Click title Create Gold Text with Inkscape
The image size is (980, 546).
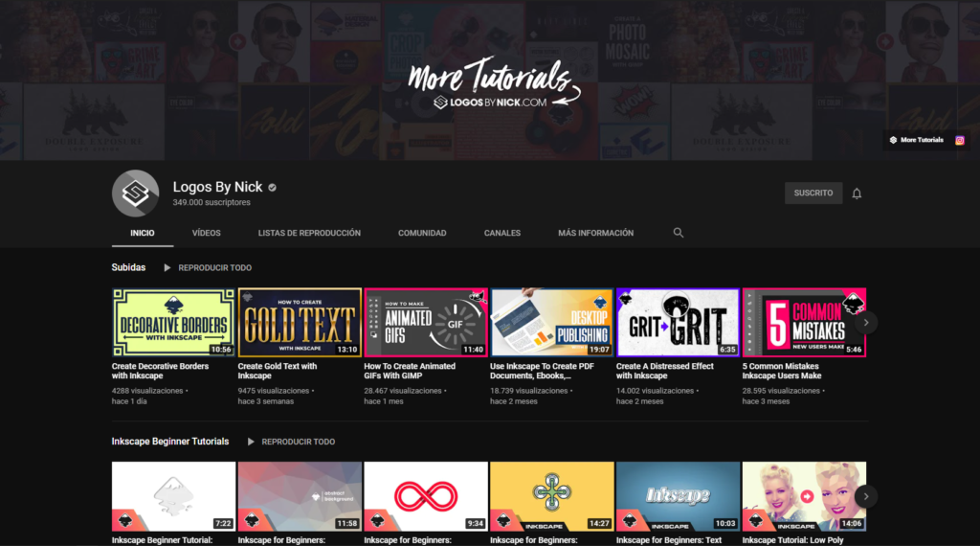click(x=278, y=371)
